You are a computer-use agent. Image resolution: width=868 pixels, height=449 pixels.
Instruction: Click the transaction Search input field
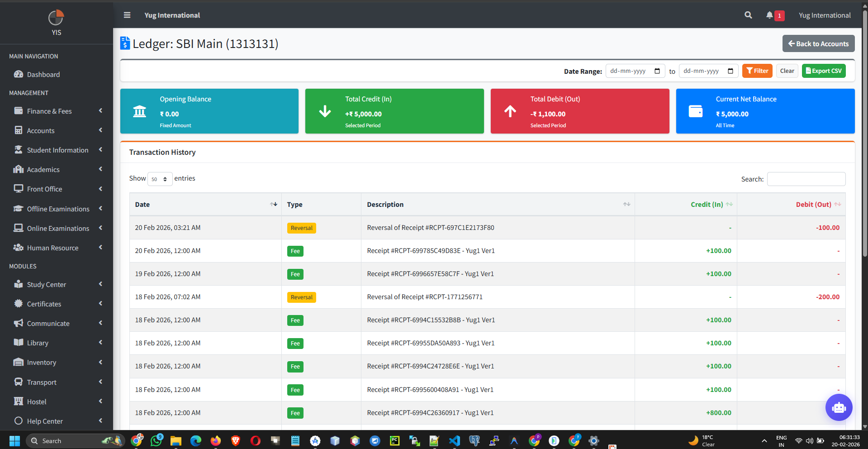click(806, 179)
